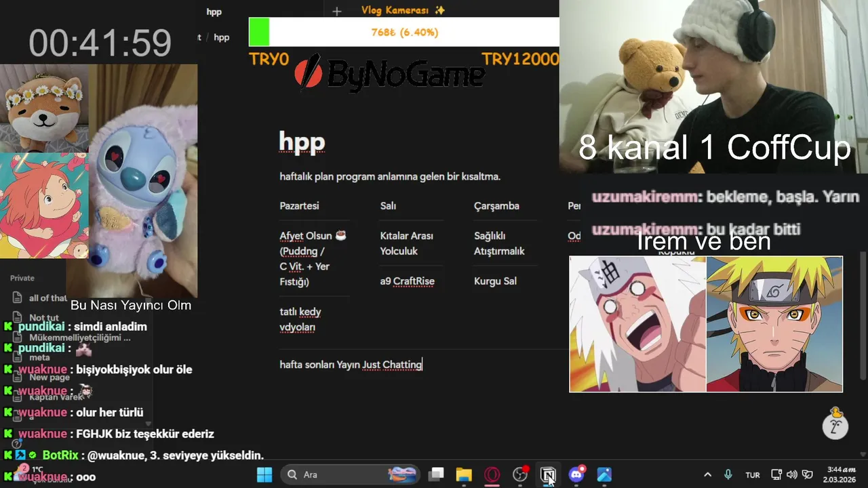Screen dimensions: 868x488
Task: Click the Notion page vertical scrollbar
Action: coord(863,315)
